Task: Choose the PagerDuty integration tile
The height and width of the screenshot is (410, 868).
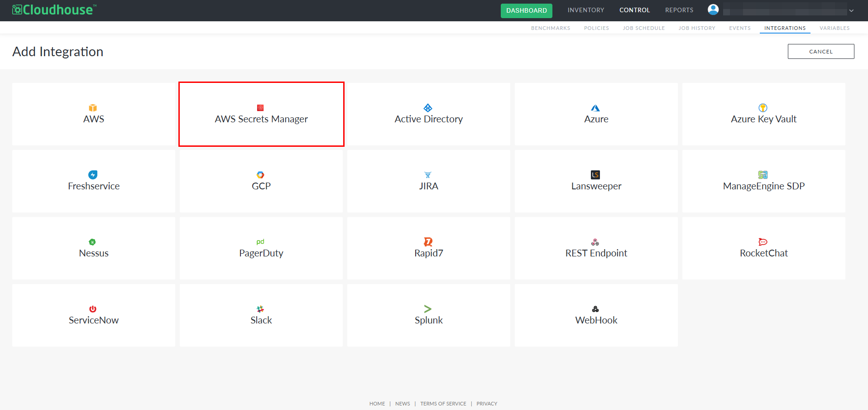Action: coord(261,248)
